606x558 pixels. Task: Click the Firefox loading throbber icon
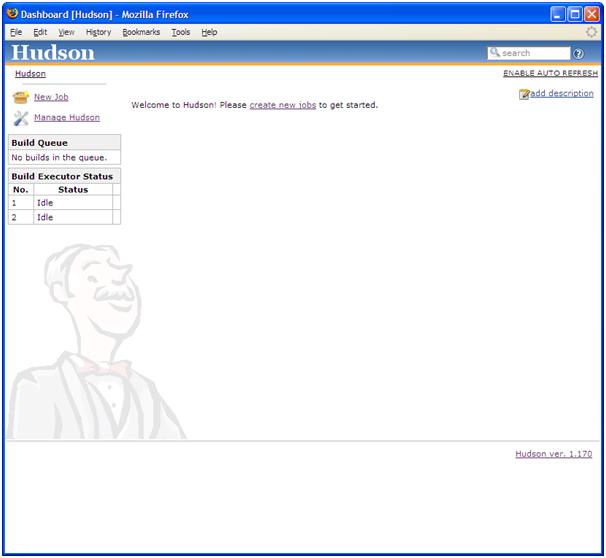591,32
